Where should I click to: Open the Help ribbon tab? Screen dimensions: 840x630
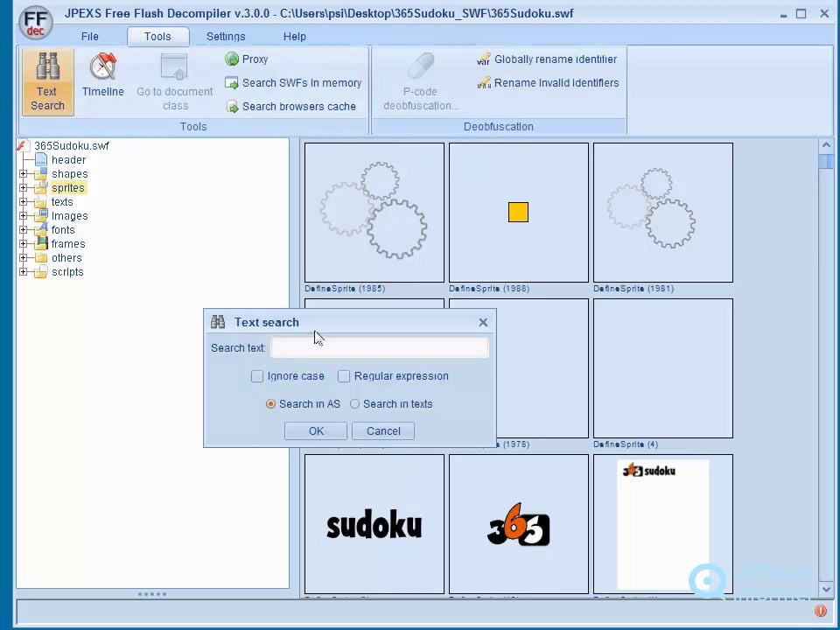(295, 37)
